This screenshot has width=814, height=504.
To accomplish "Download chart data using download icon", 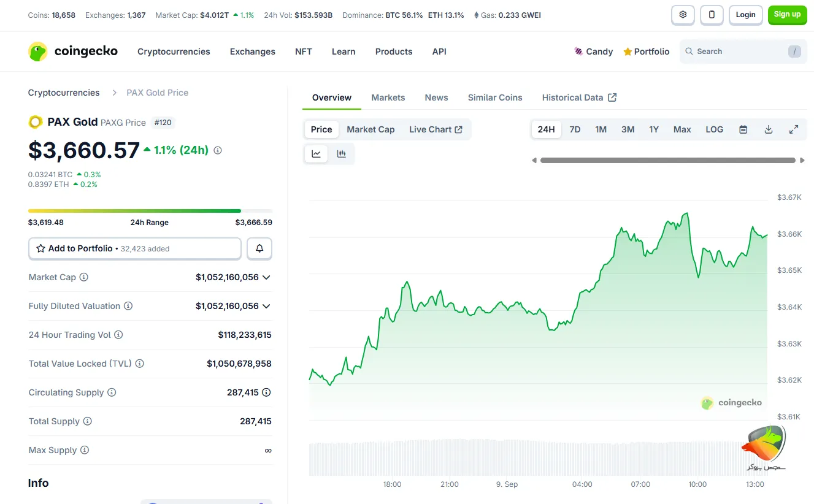I will tap(768, 129).
